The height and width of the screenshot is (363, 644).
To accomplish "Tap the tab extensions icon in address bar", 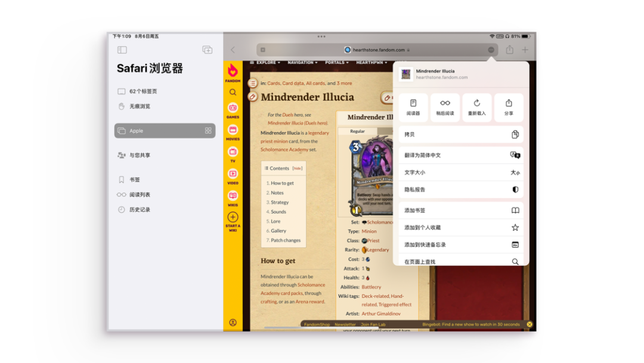I will pos(263,50).
